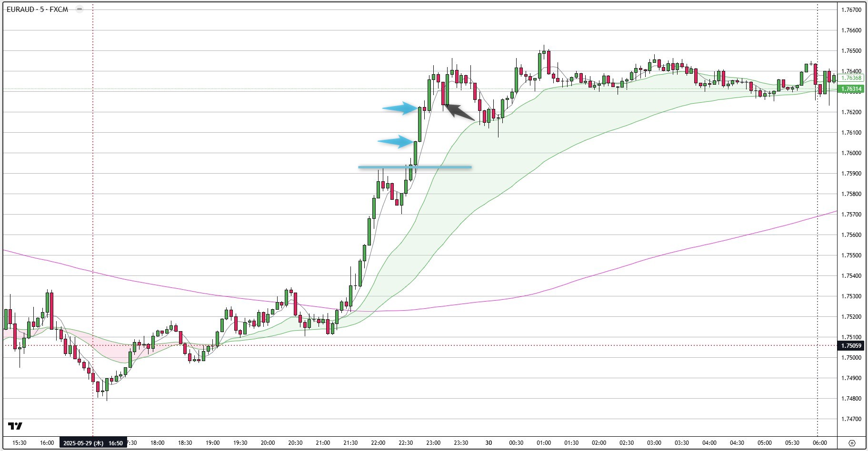Click the 03:00 time axis label
The width and height of the screenshot is (868, 451).
(654, 443)
